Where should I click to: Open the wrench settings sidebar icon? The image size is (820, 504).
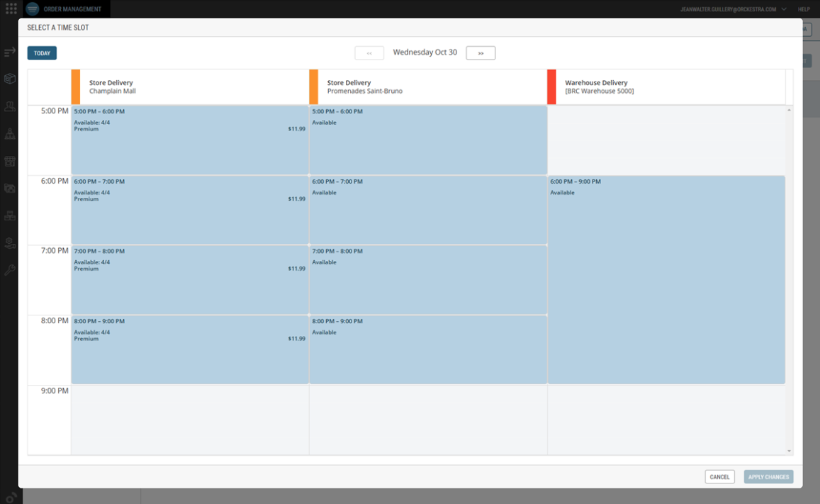click(x=10, y=270)
